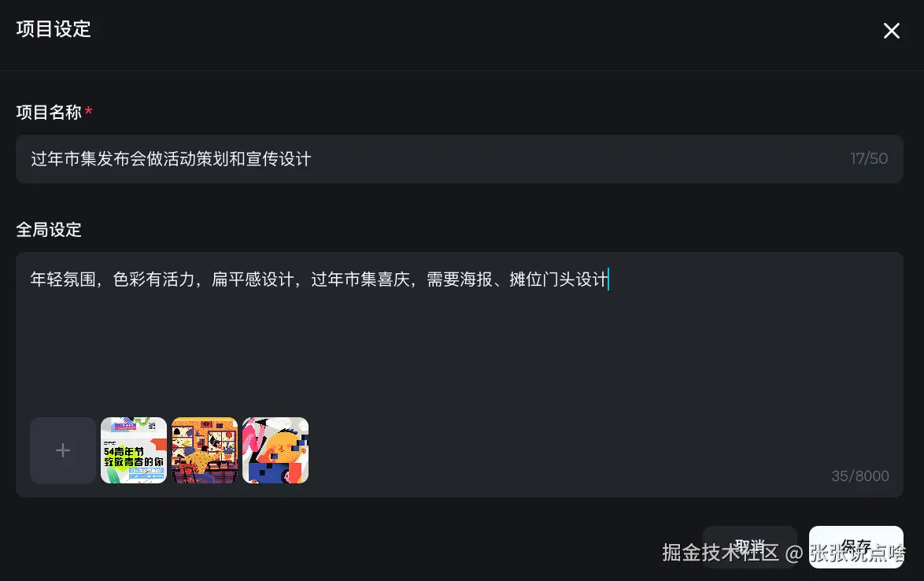Viewport: 924px width, 581px height.
Task: Click the 项目名称 field label
Action: [x=49, y=112]
